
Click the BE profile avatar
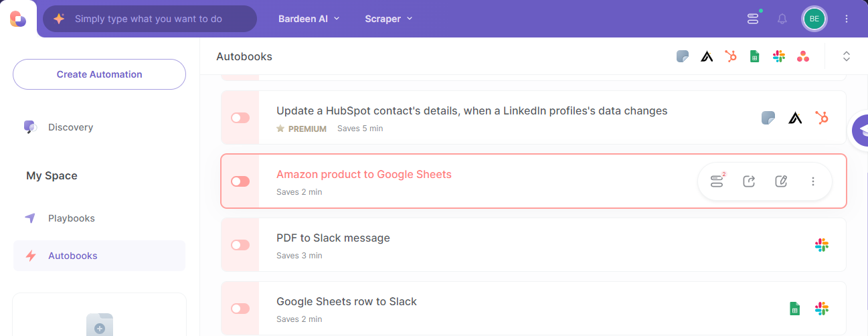click(814, 19)
